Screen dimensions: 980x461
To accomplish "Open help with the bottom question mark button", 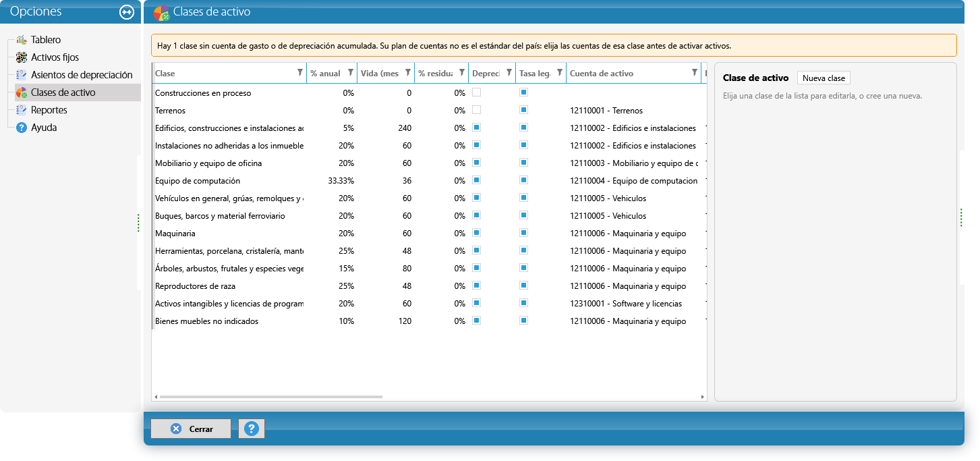I will click(x=252, y=429).
